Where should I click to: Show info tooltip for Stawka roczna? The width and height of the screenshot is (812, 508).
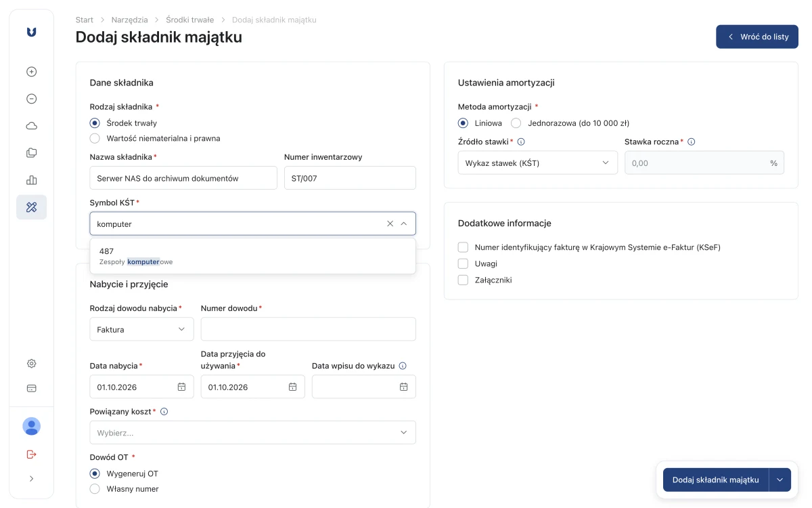tap(691, 142)
